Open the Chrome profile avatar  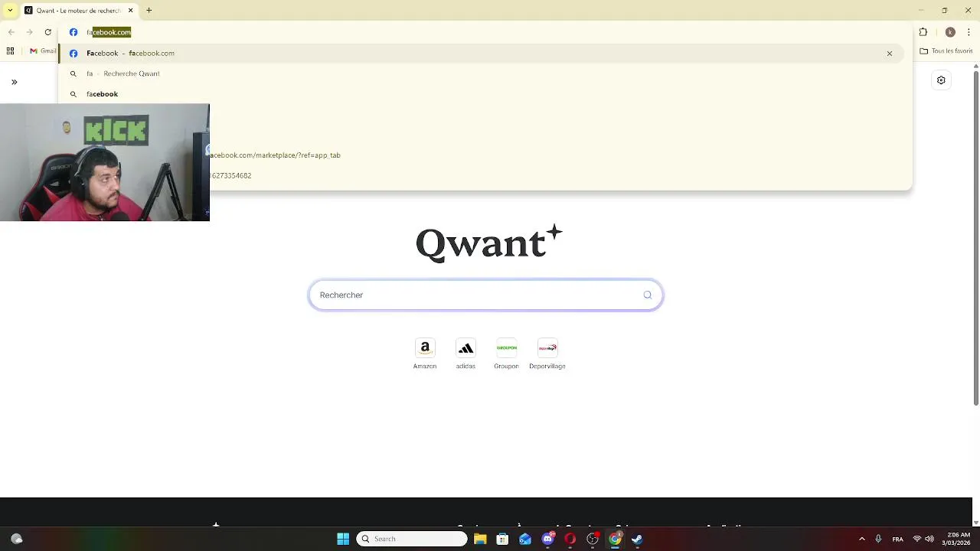(950, 32)
